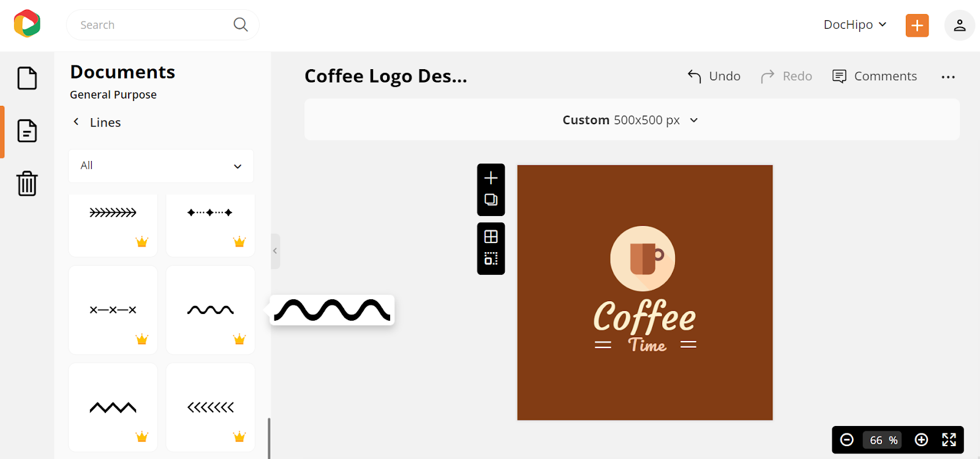The width and height of the screenshot is (980, 459).
Task: Zoom out with the minus control
Action: [847, 439]
